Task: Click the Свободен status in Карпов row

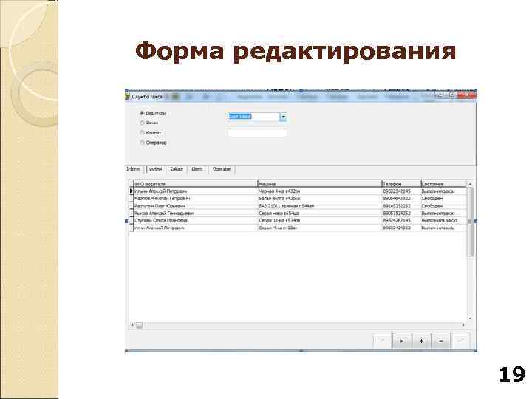Action: pyautogui.click(x=443, y=199)
